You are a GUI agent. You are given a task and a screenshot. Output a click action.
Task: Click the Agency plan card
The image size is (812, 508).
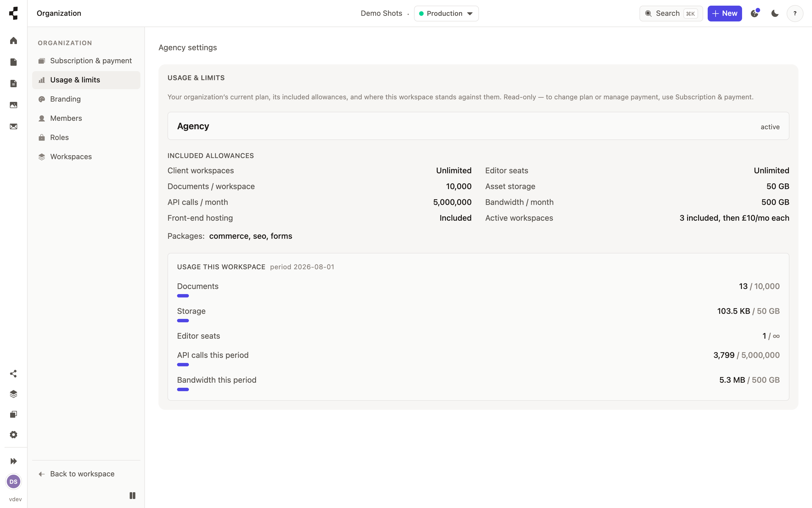pos(478,126)
